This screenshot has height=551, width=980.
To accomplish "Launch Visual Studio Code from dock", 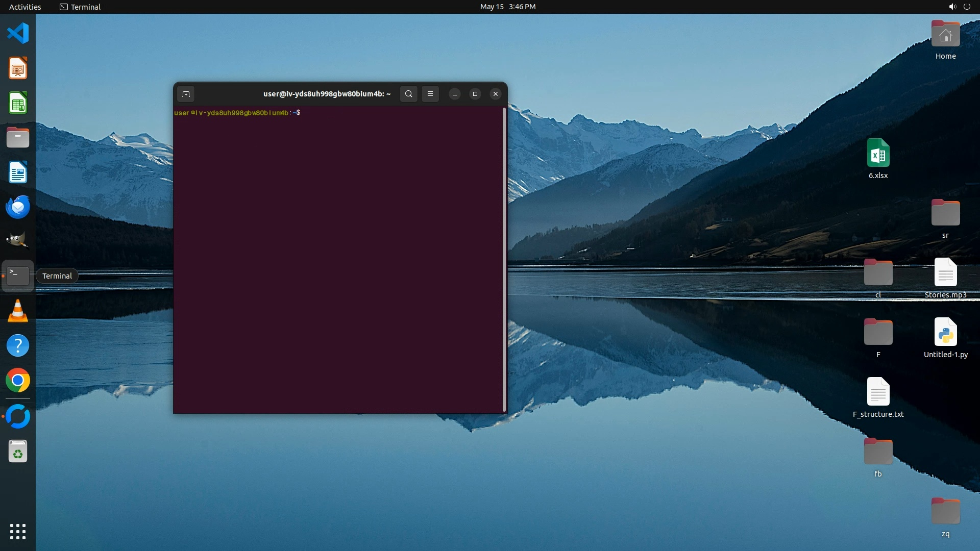I will (x=18, y=34).
